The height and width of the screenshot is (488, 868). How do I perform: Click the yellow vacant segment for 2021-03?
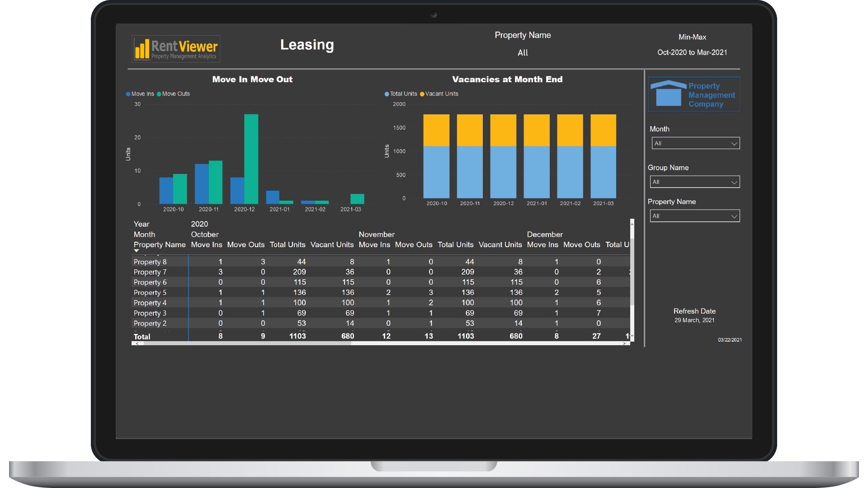click(604, 130)
